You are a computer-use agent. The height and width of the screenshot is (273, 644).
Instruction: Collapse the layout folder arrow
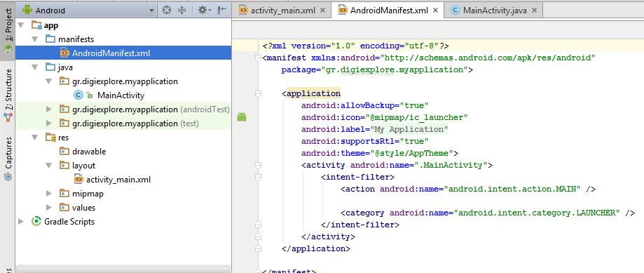coord(49,166)
